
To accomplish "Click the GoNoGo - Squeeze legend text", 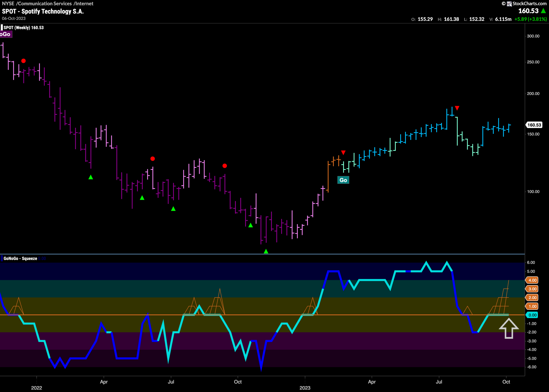I will coord(21,259).
